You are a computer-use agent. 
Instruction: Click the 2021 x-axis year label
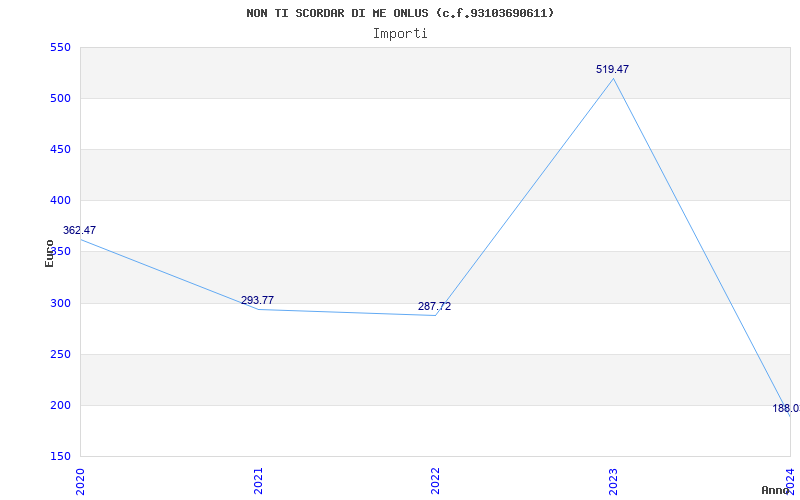[x=258, y=481]
